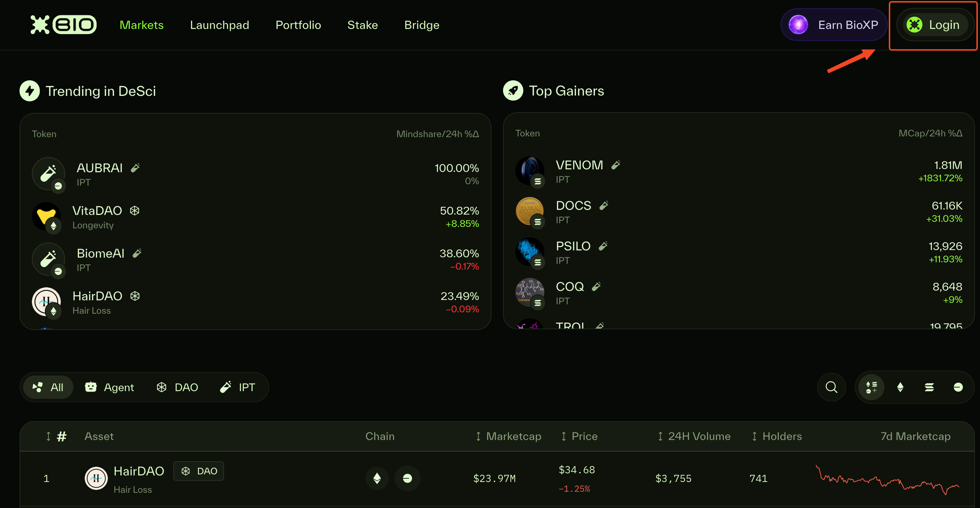Filter by Ethereum chain icon
The image size is (980, 508).
pyautogui.click(x=900, y=387)
